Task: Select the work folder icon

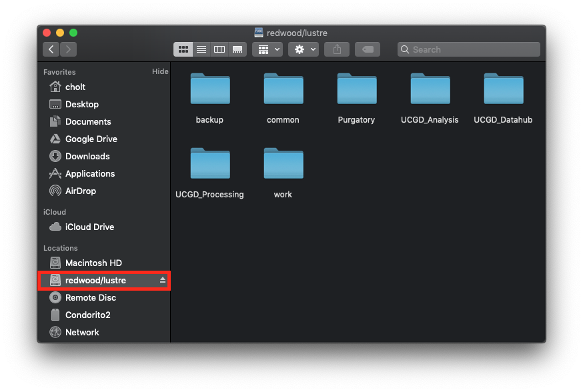Action: coord(283,163)
